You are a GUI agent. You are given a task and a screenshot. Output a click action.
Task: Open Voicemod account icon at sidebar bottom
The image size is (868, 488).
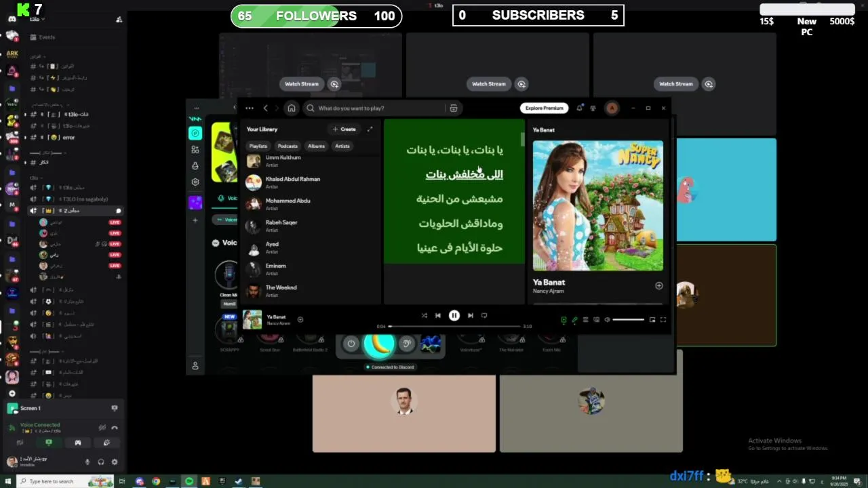195,365
